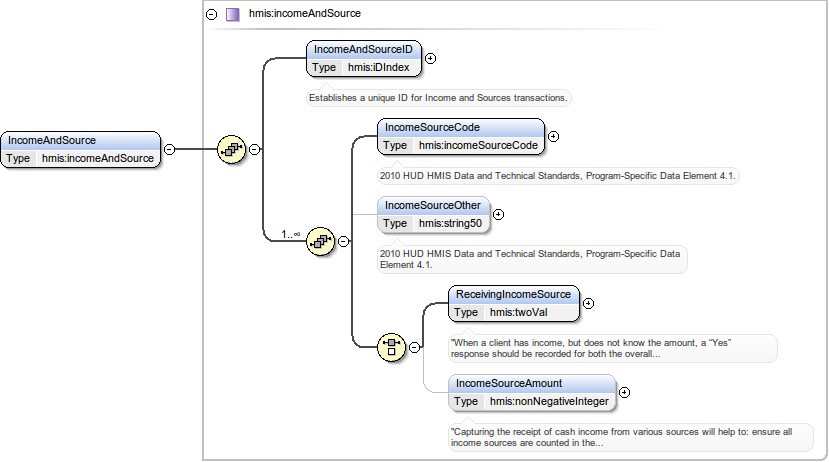Expand the IncomeAndSourceID element

430,58
